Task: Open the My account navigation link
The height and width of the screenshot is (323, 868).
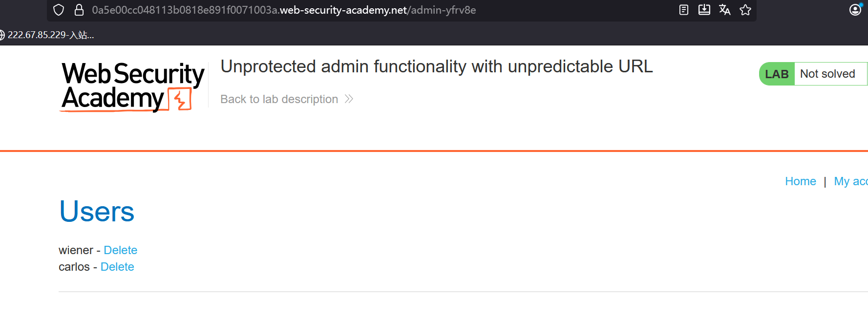Action: [x=850, y=181]
